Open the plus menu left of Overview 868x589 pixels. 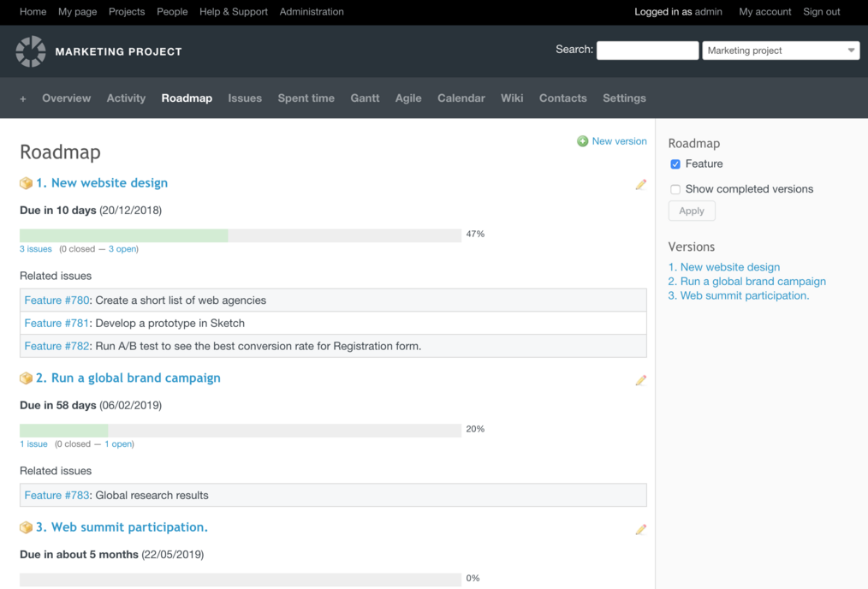(x=23, y=98)
